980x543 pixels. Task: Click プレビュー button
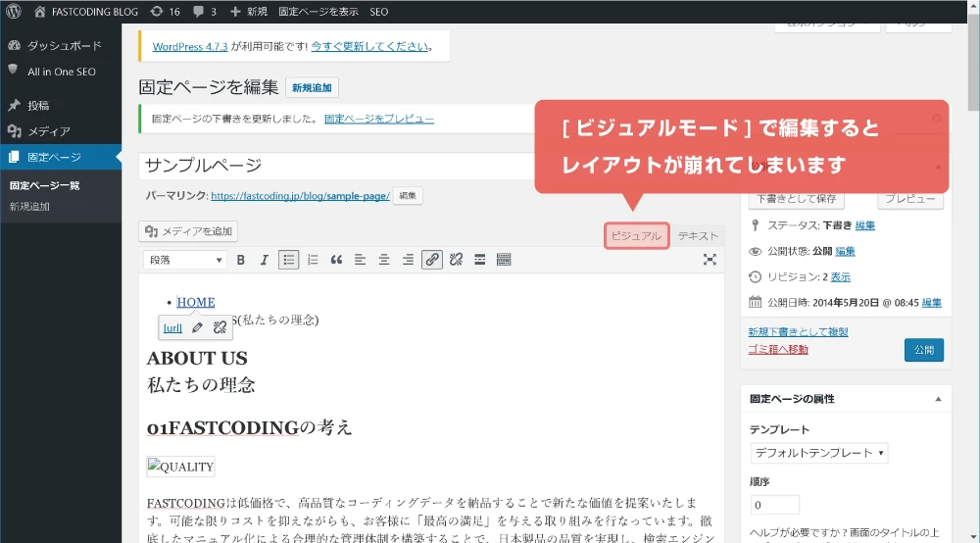tap(910, 199)
